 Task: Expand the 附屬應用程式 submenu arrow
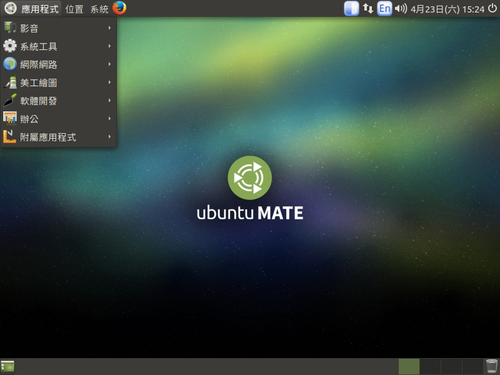[109, 137]
